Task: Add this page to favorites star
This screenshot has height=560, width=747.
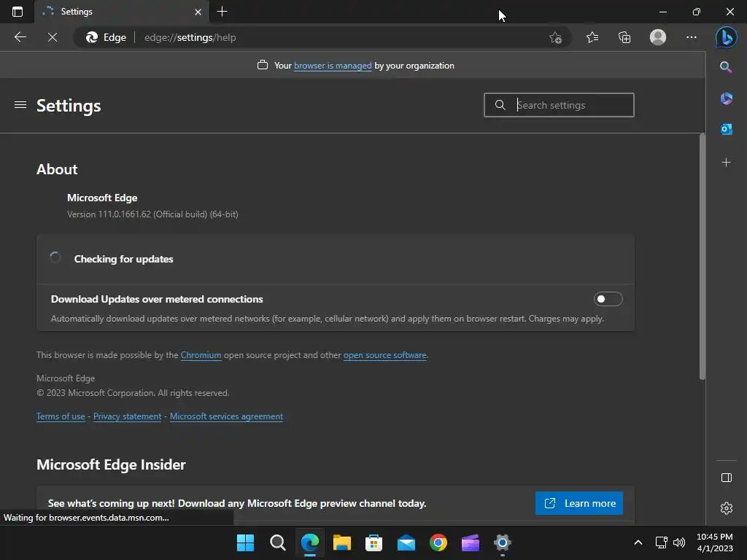Action: coord(555,37)
